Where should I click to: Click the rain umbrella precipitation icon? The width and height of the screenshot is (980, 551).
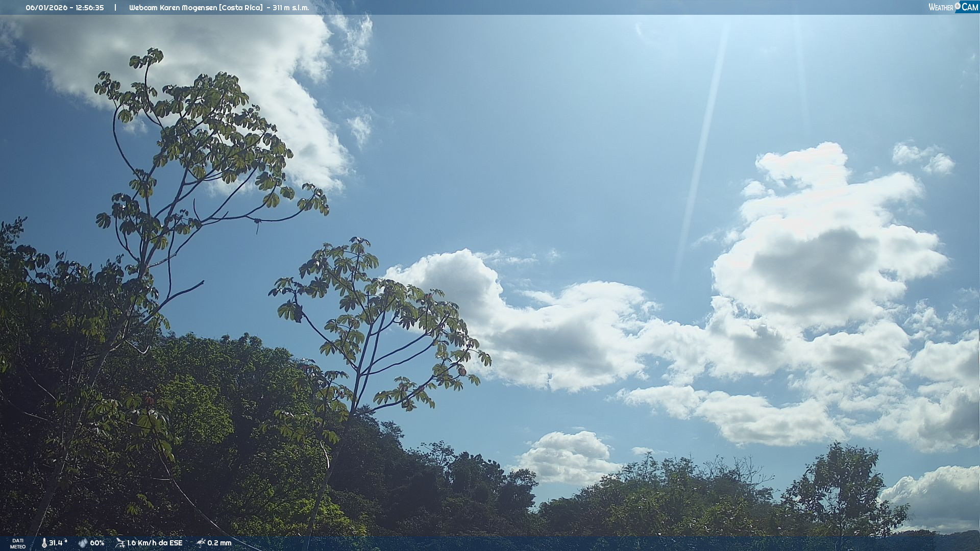coord(201,543)
